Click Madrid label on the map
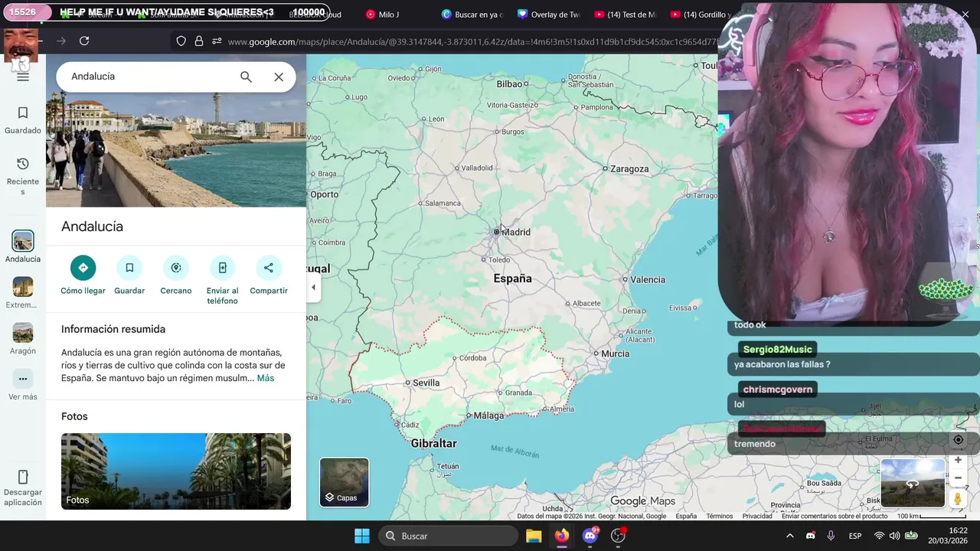Viewport: 980px width, 551px height. (516, 232)
